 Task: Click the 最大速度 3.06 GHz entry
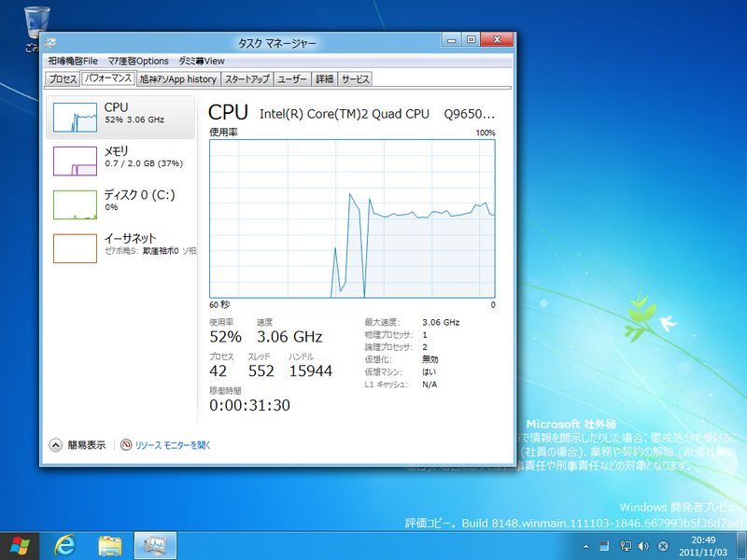click(x=412, y=322)
